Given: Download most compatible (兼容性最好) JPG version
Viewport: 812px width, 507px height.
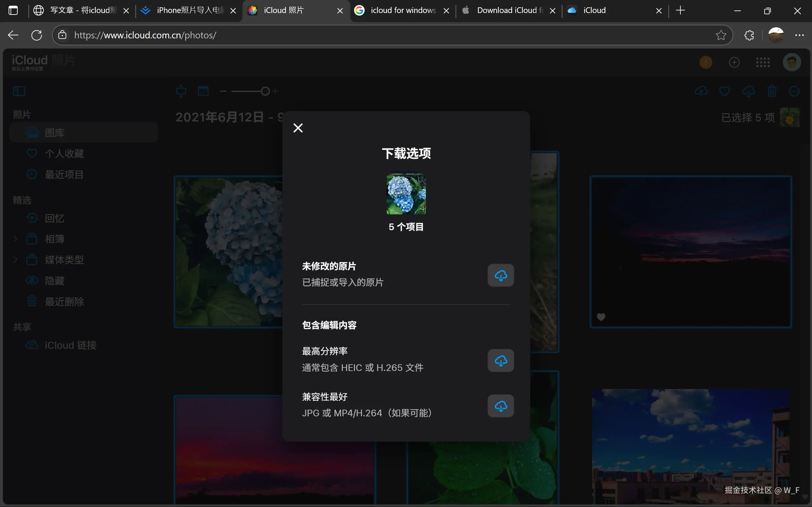Looking at the screenshot, I should coord(501,406).
